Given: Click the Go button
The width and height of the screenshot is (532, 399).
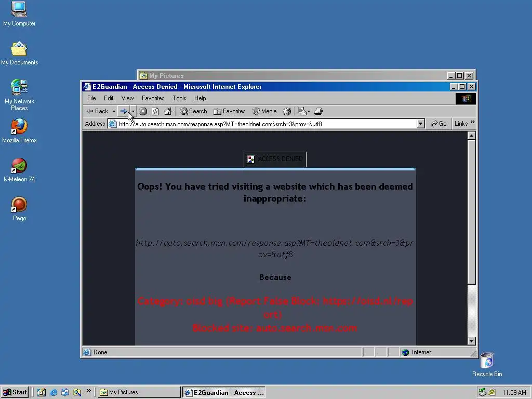Looking at the screenshot, I should (439, 124).
